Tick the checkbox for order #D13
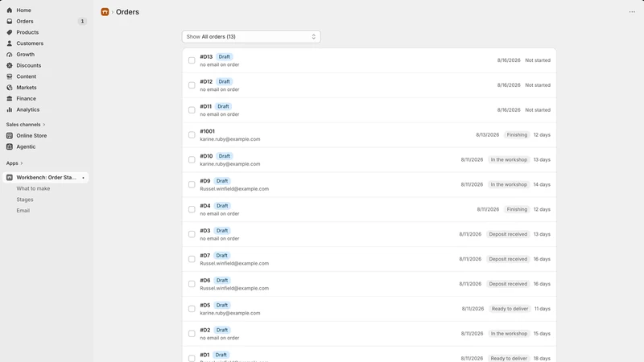 coord(192,60)
